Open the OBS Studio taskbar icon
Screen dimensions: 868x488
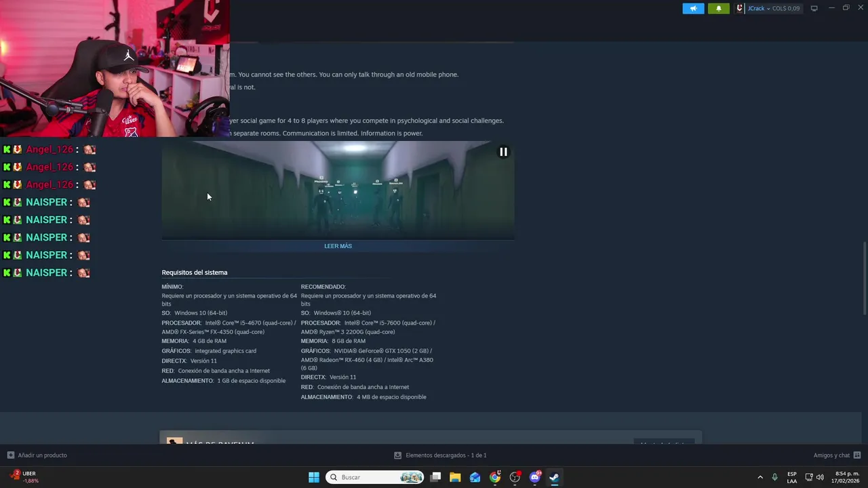515,477
